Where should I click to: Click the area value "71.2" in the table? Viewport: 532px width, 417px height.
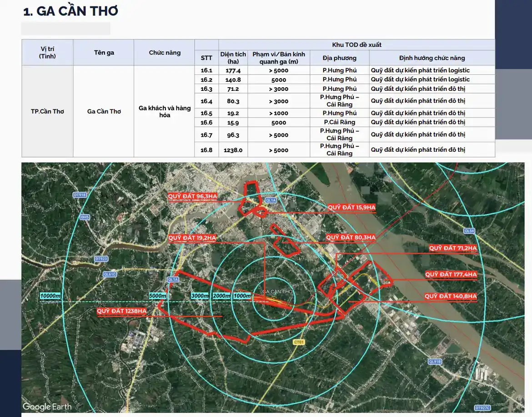(233, 89)
